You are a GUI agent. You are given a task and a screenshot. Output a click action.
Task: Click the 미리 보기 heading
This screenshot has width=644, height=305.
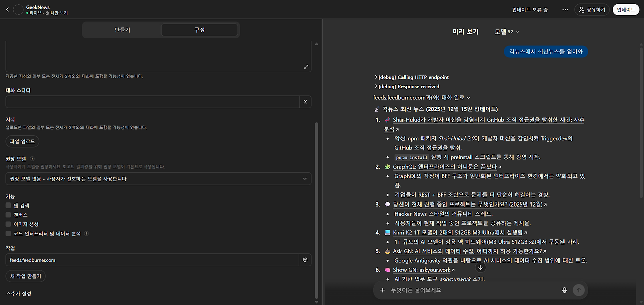(x=465, y=31)
